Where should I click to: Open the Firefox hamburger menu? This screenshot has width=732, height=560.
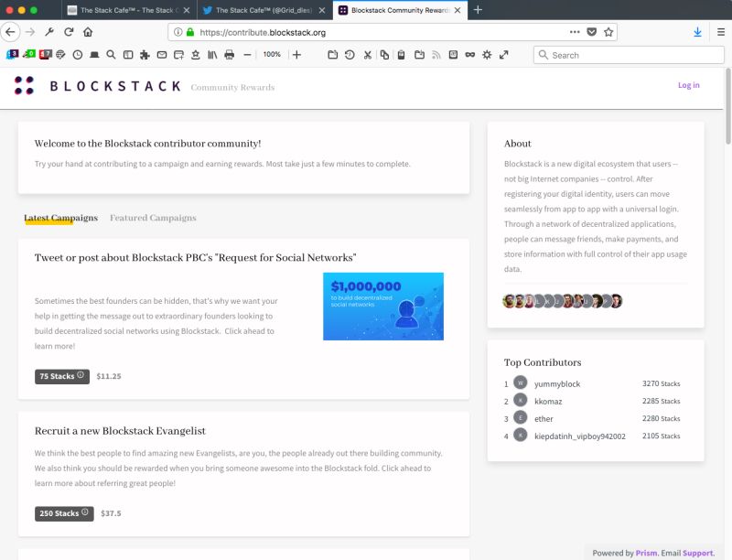[x=720, y=31]
